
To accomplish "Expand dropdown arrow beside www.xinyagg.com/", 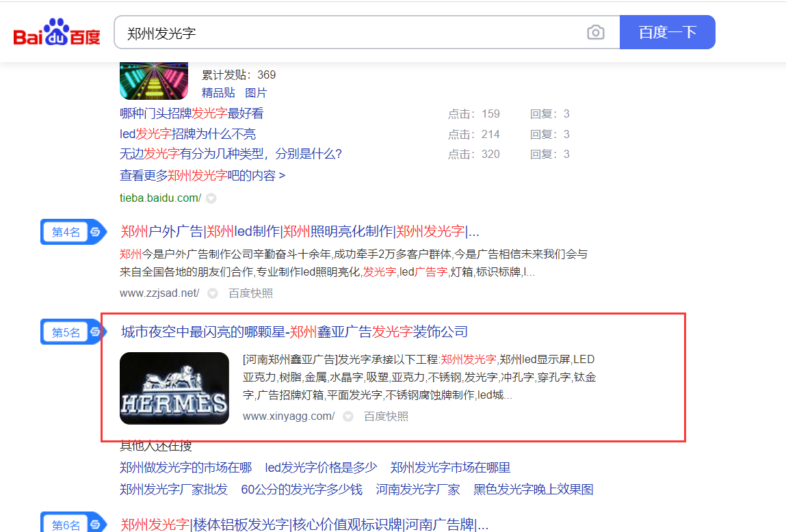I will point(348,416).
